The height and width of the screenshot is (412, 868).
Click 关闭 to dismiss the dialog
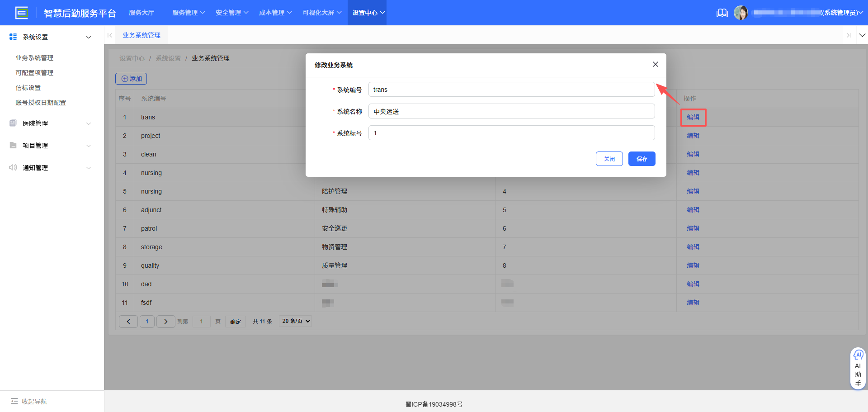[609, 159]
